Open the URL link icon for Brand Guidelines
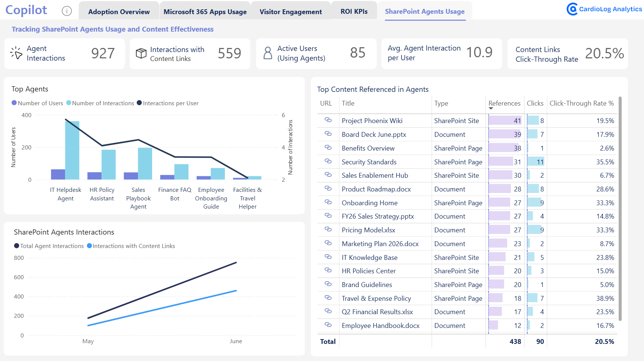This screenshot has height=361, width=644. pos(328,284)
